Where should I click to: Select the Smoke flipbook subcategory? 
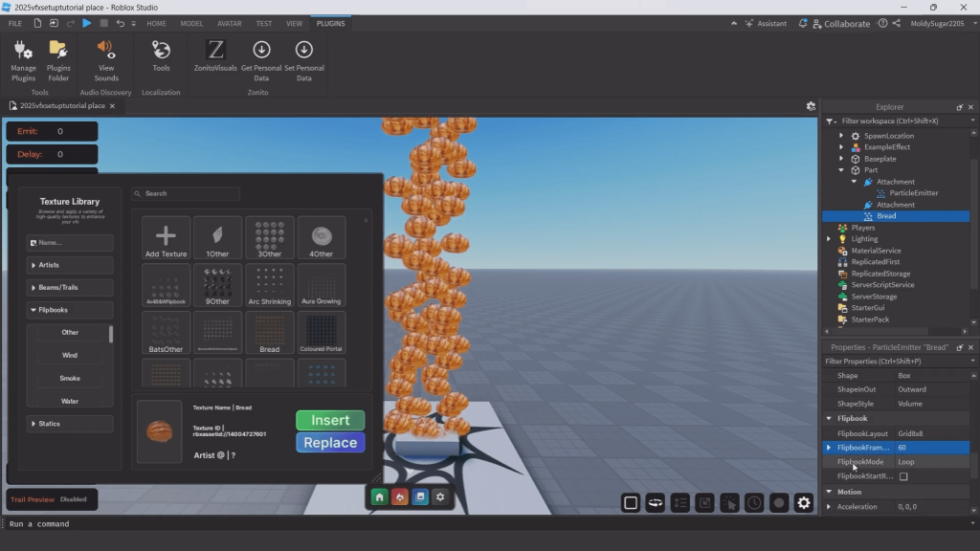[70, 378]
